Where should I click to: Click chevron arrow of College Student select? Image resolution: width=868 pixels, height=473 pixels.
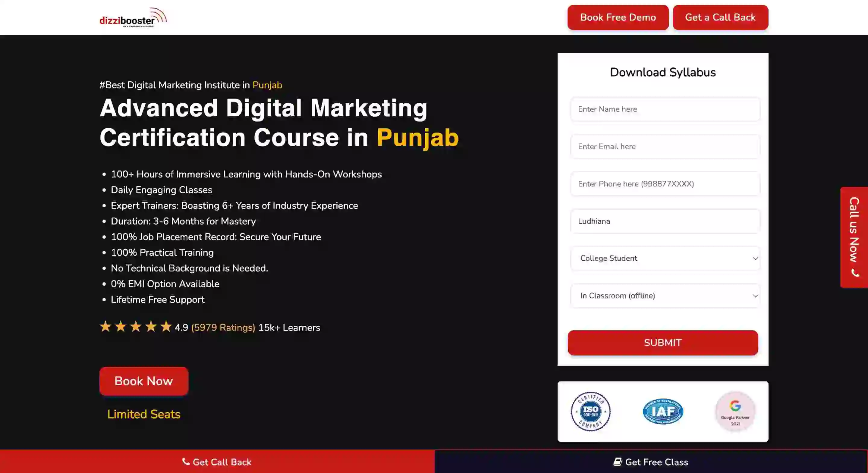point(755,259)
